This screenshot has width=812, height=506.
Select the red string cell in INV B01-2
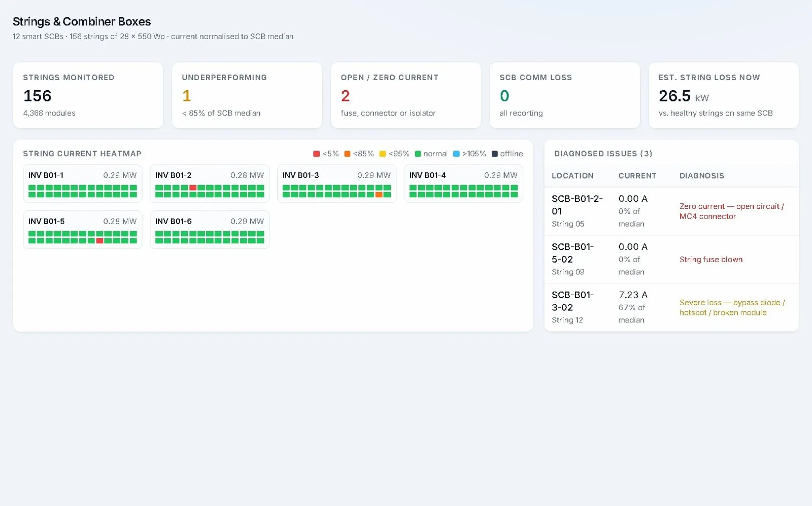(x=193, y=188)
